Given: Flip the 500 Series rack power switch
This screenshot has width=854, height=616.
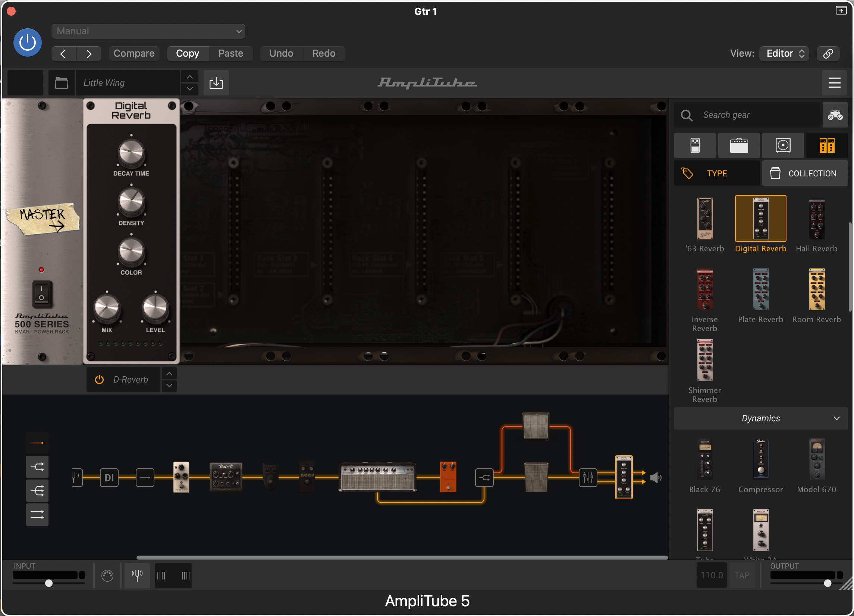Looking at the screenshot, I should click(41, 294).
